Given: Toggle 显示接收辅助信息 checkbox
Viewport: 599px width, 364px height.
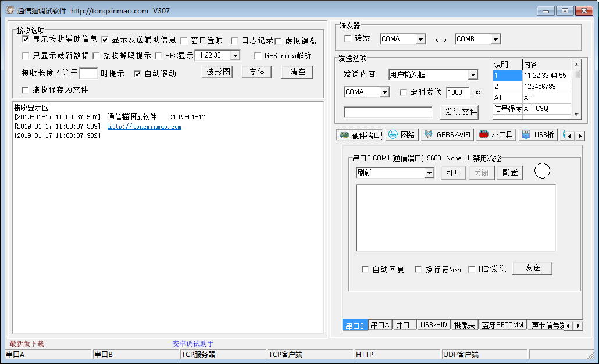Looking at the screenshot, I should click(x=26, y=40).
